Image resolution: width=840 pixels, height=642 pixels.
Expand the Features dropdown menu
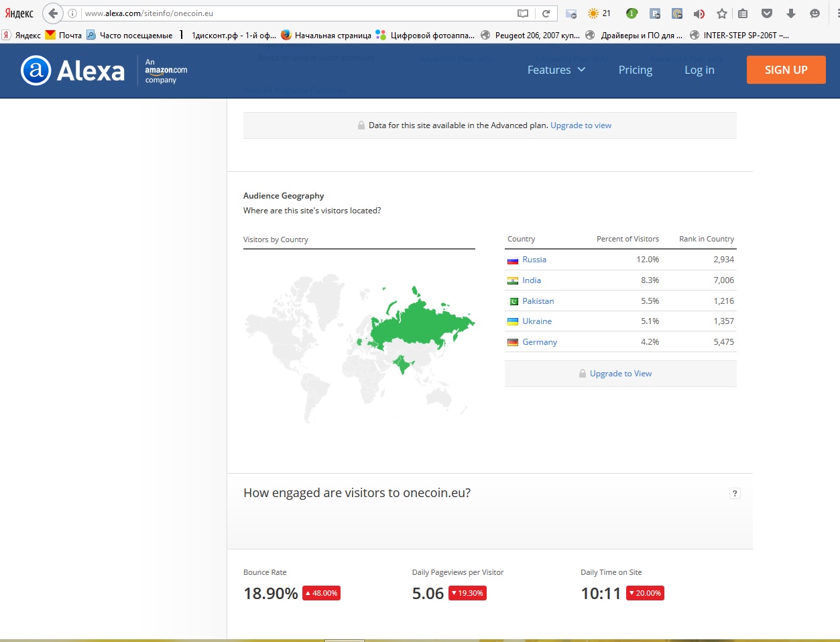tap(556, 70)
